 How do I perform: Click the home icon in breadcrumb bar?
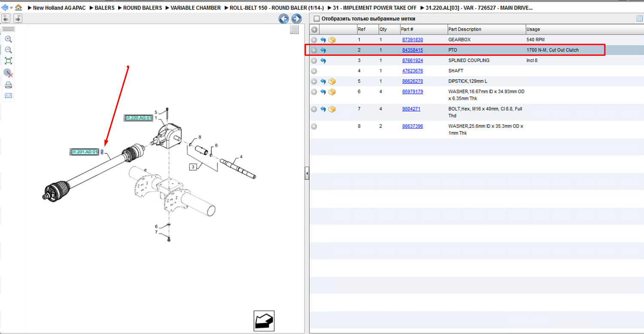pos(18,8)
